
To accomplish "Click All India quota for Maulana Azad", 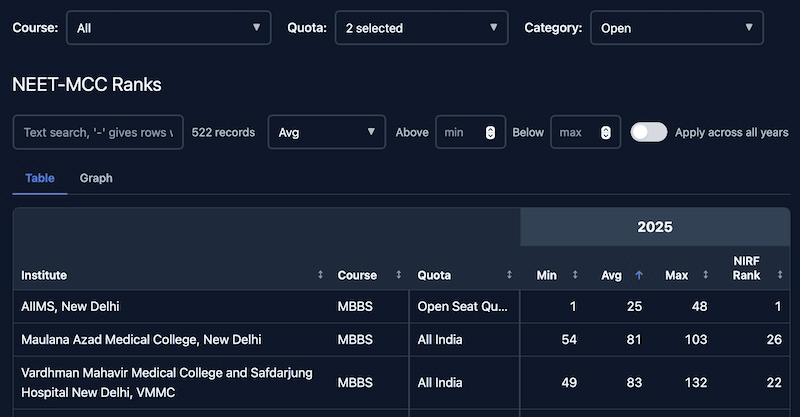I will click(464, 339).
